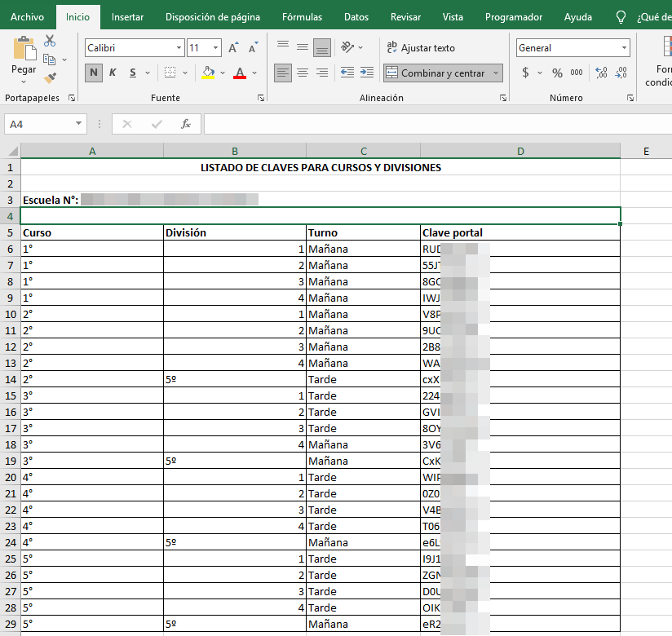Switch to the Datos tab

click(x=356, y=16)
